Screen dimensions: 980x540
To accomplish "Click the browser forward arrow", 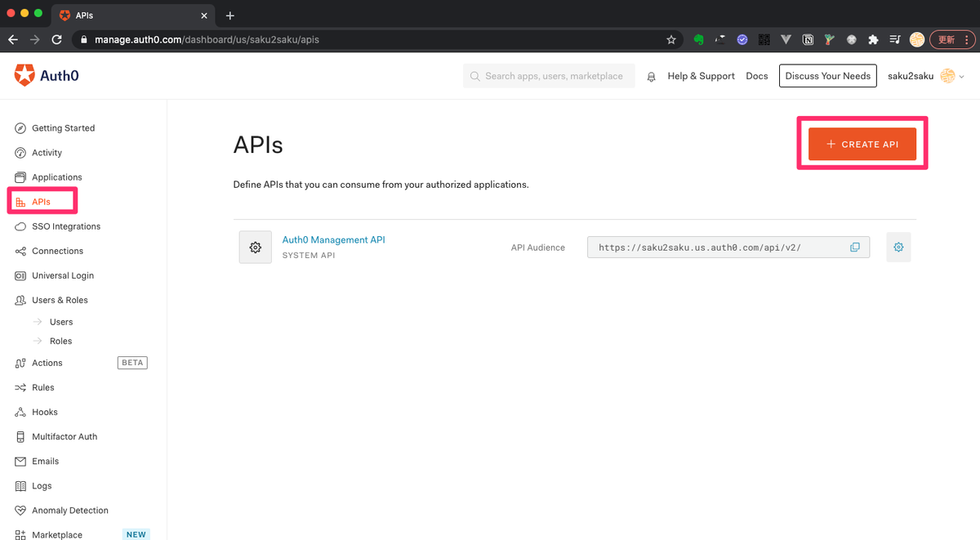I will pos(34,39).
